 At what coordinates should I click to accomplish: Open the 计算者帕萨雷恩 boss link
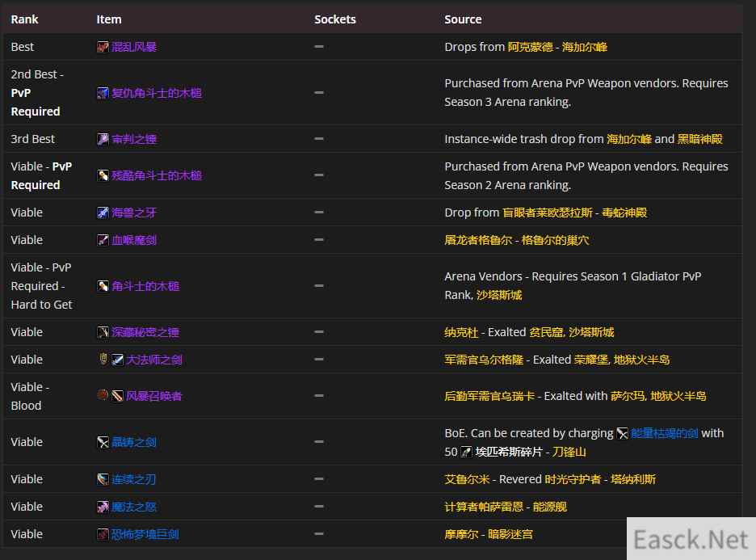tap(484, 507)
